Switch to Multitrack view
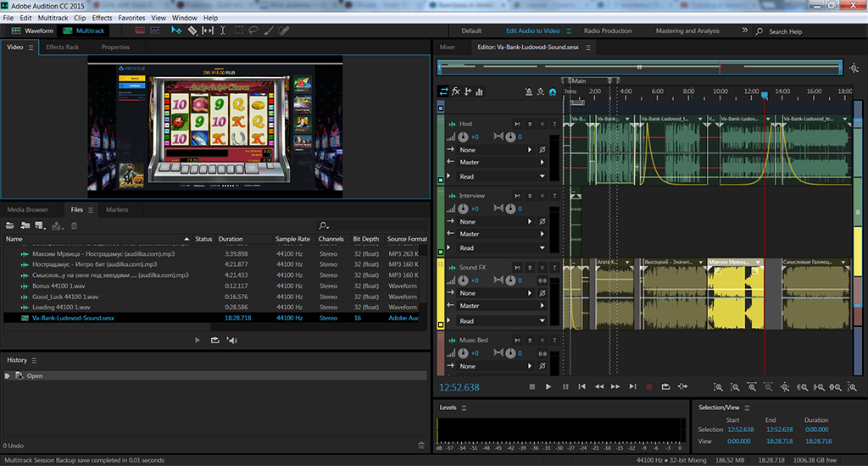The height and width of the screenshot is (466, 868). (84, 31)
